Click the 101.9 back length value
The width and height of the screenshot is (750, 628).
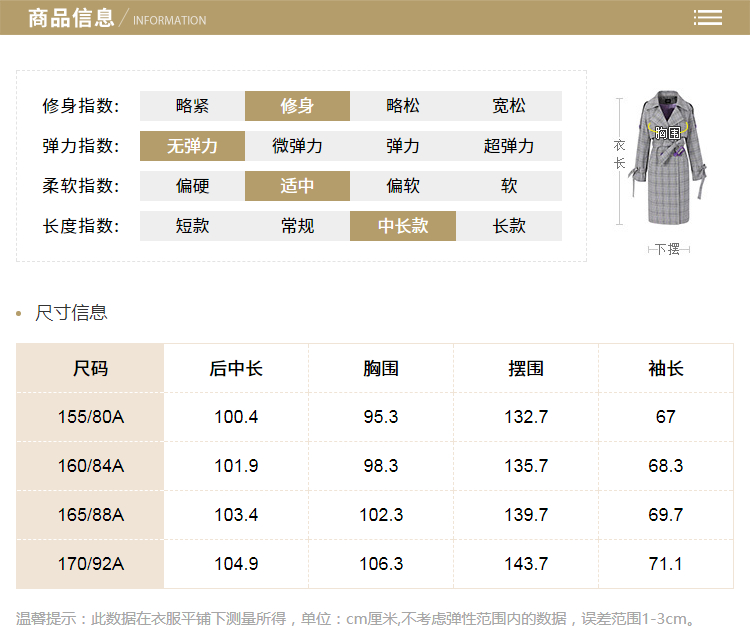coord(236,466)
